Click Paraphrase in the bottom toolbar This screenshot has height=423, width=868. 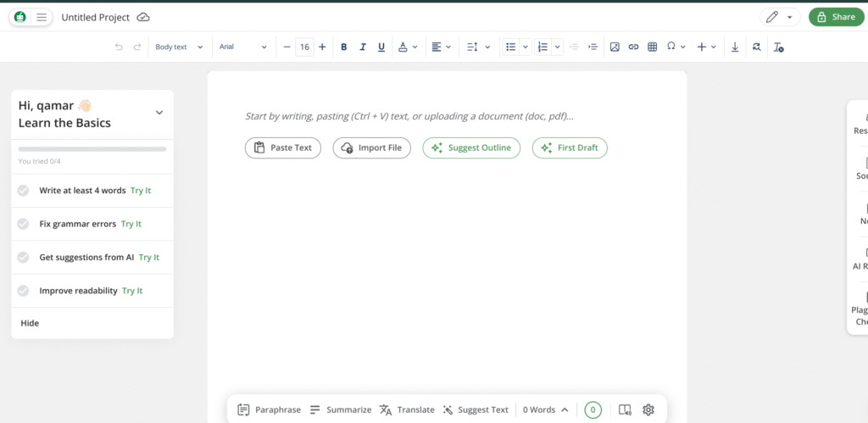[269, 409]
